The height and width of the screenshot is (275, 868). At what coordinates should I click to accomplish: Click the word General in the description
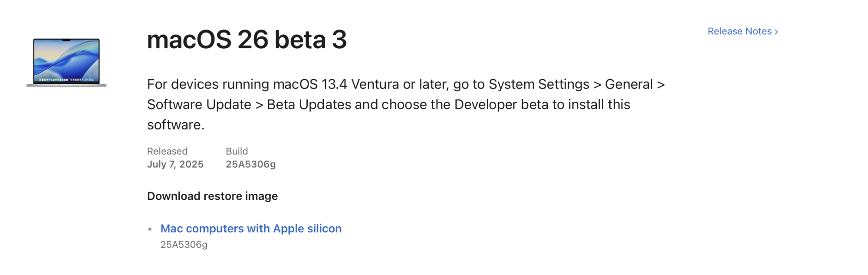(629, 84)
